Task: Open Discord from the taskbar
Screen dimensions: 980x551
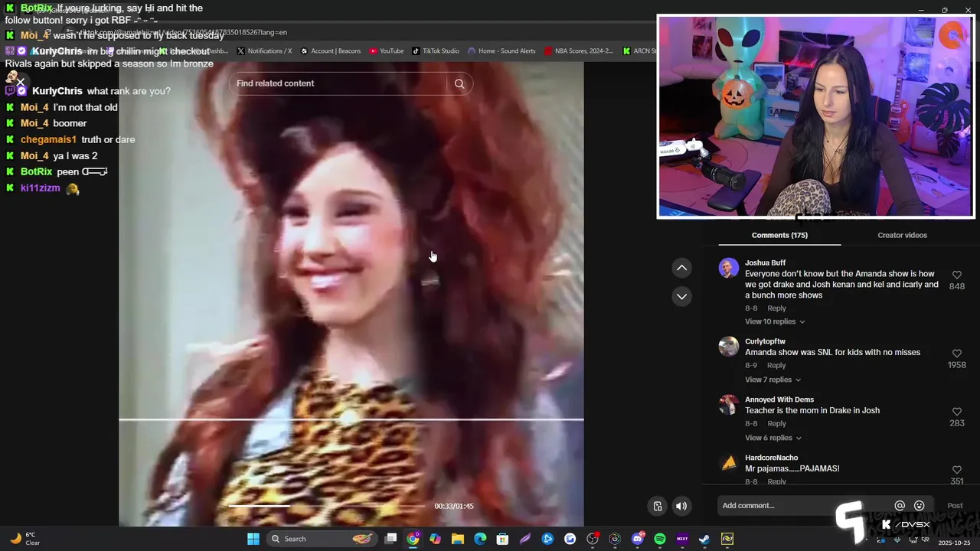Action: pyautogui.click(x=638, y=539)
